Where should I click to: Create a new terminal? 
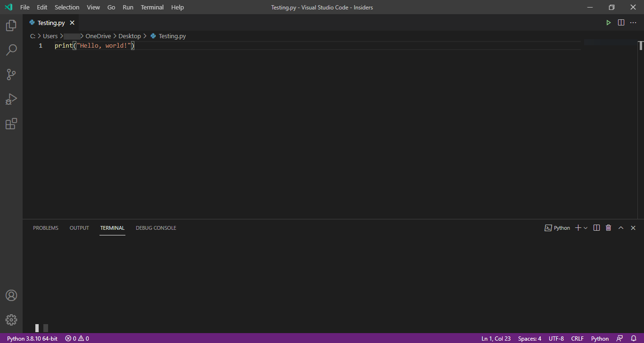(x=578, y=227)
